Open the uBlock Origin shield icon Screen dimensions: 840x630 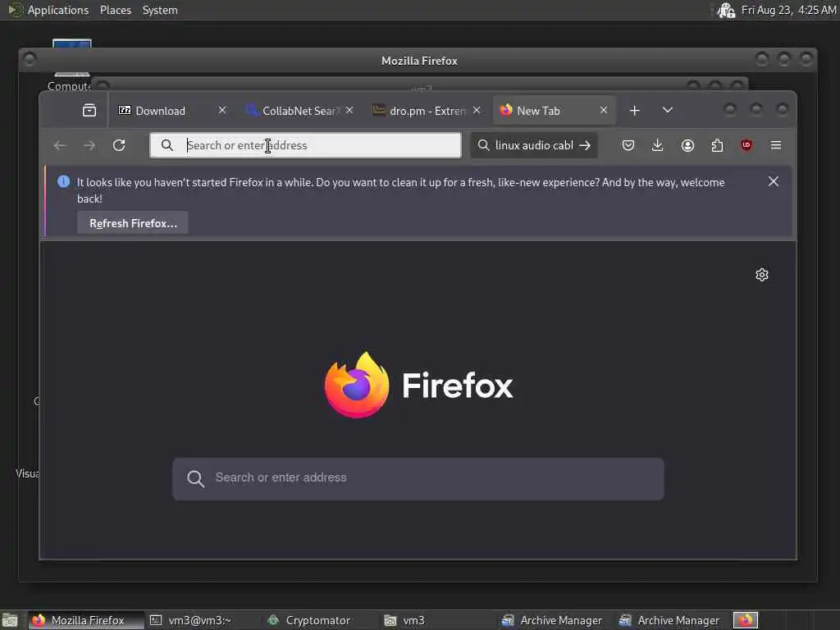click(746, 145)
